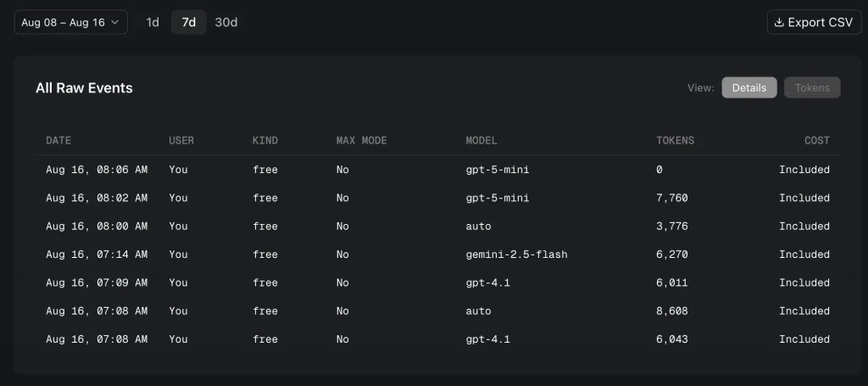
Task: Click the COST column header
Action: pyautogui.click(x=817, y=141)
